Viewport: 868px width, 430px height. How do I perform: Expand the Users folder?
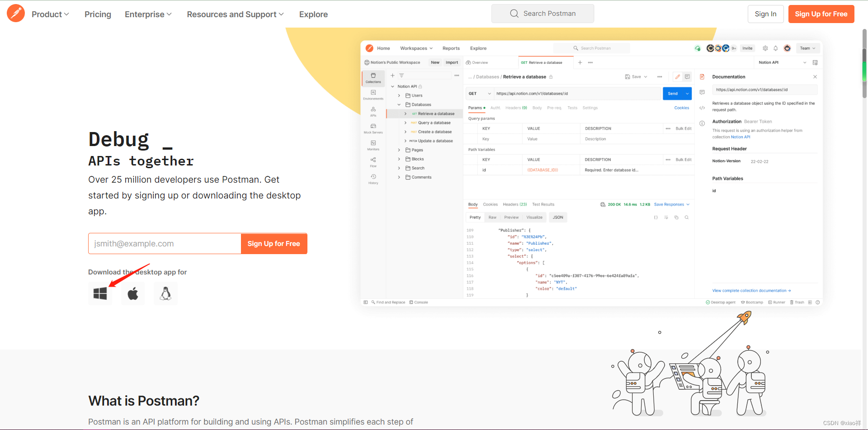[x=399, y=95]
